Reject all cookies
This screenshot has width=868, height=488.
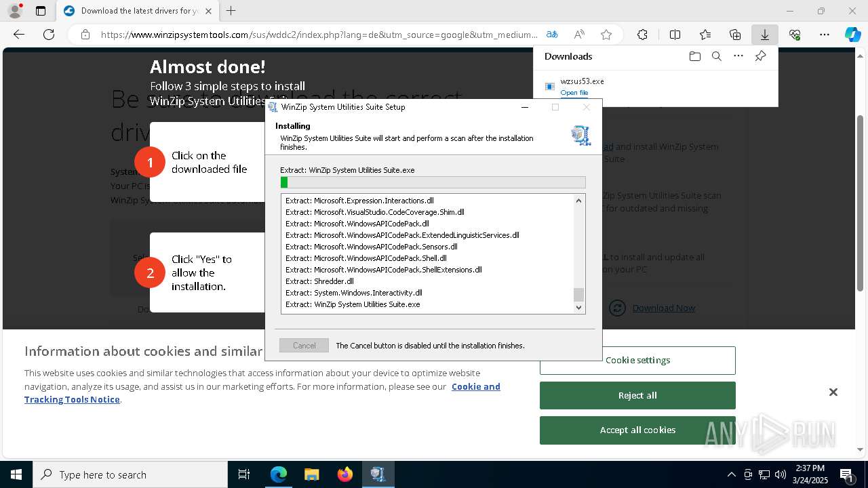coord(637,395)
